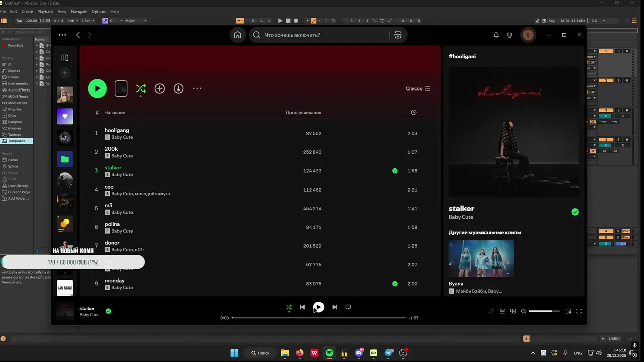Open Spotify notifications bell

pyautogui.click(x=496, y=35)
